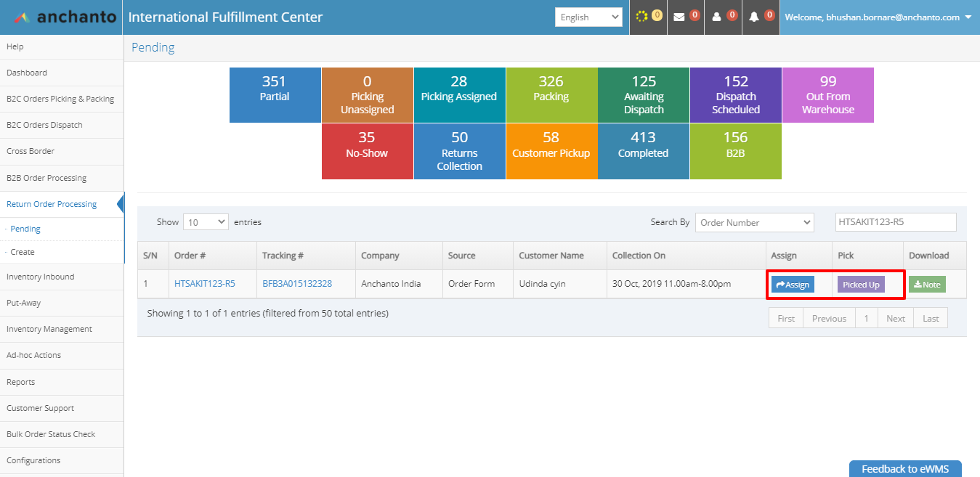Click the blue Assign button

click(x=793, y=285)
